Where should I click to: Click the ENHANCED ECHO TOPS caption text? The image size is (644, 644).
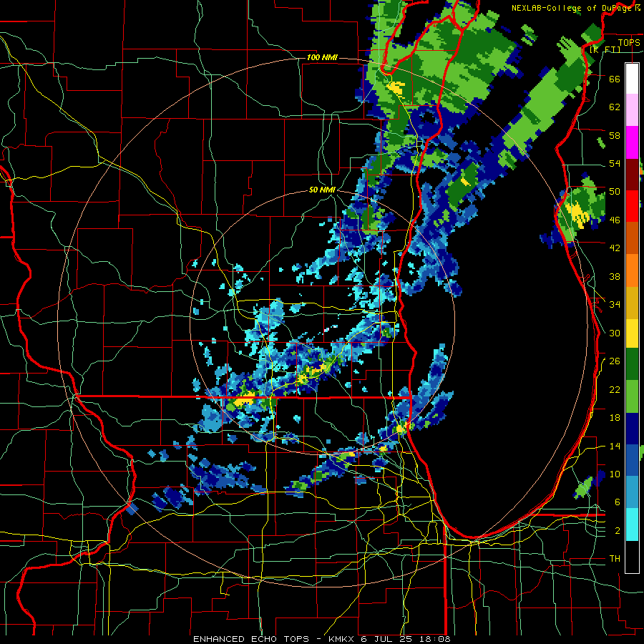click(251, 639)
